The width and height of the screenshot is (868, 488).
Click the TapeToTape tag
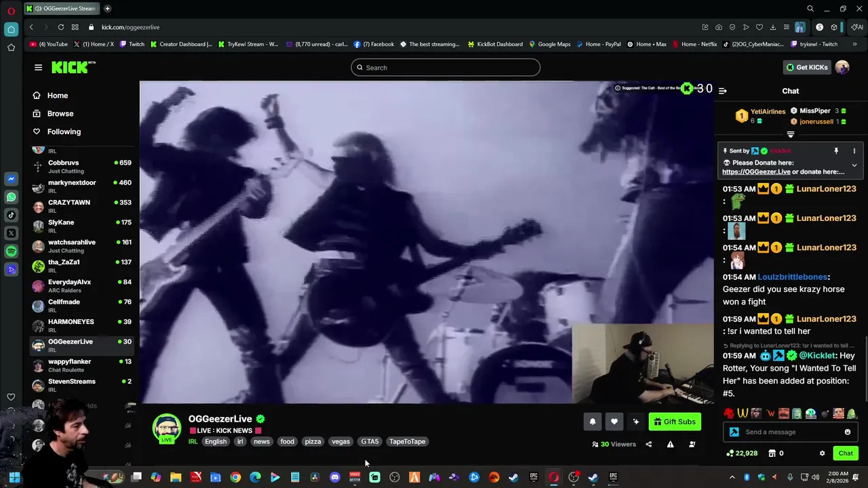coord(408,442)
